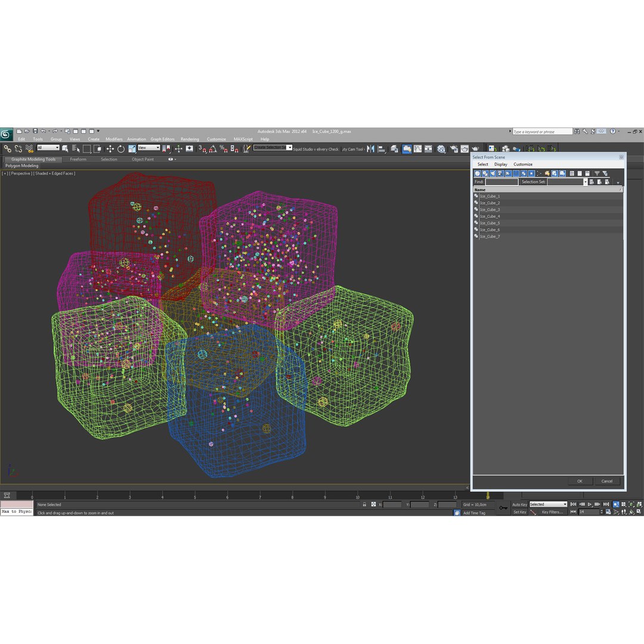The image size is (644, 644).
Task: Select the Unlink Selection tool
Action: tap(18, 148)
